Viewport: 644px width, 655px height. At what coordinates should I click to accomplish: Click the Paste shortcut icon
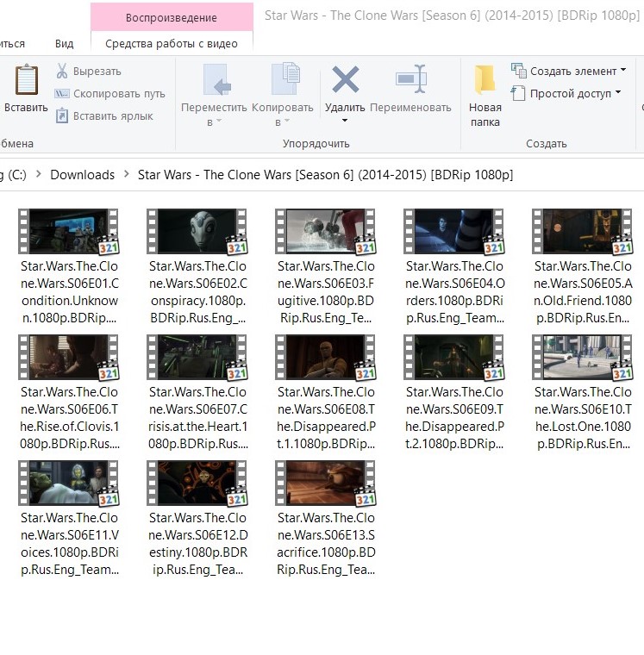[62, 115]
